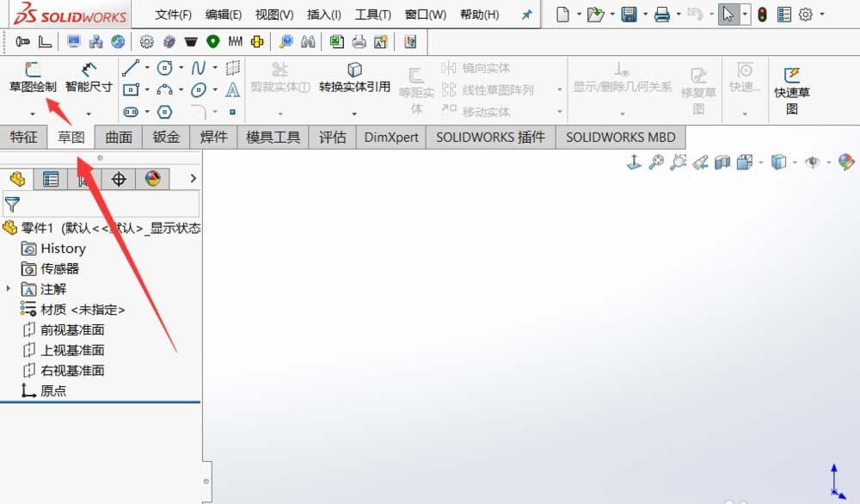Select the Circle sketch tool
This screenshot has width=860, height=504.
point(164,67)
